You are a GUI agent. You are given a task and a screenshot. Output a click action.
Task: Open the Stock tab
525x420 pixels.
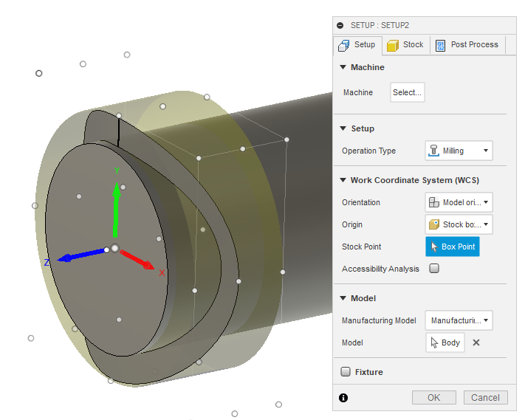pos(406,45)
